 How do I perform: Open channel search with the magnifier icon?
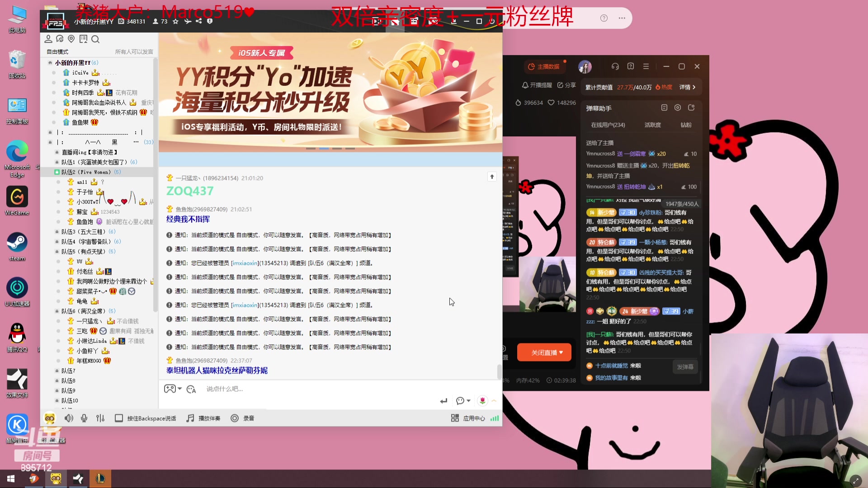95,39
